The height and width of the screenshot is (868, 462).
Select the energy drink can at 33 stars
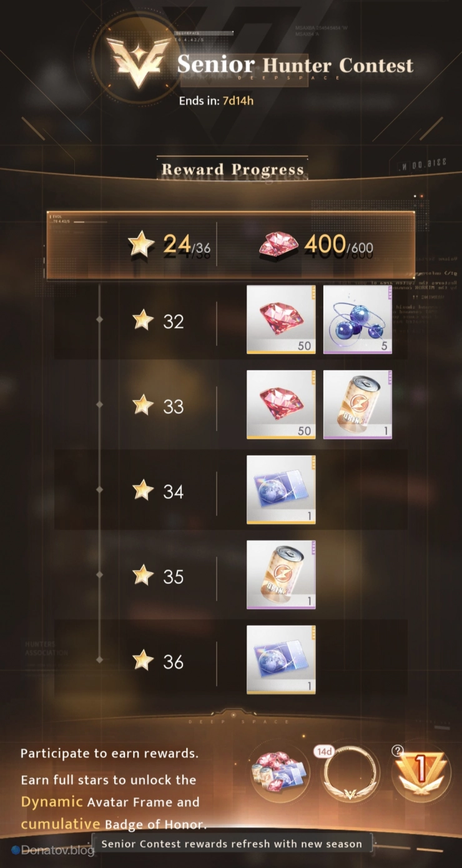[x=358, y=405]
